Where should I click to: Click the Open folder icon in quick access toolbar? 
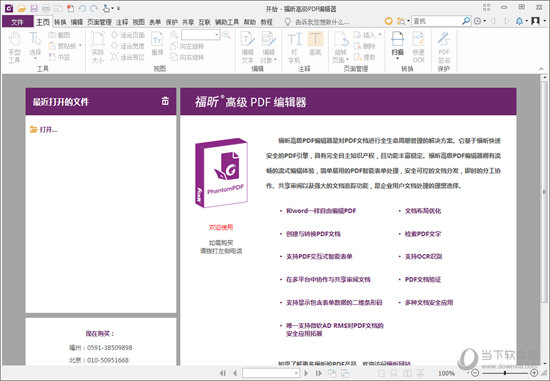click(22, 8)
